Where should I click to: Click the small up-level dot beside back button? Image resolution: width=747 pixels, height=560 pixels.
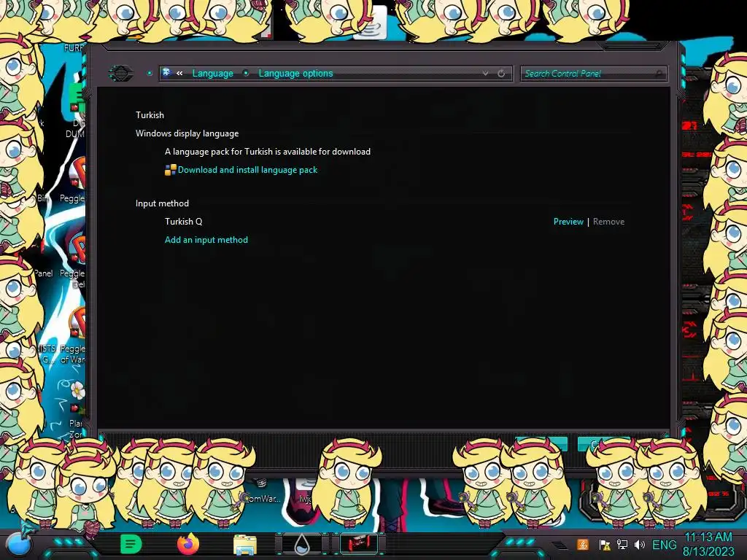pos(150,74)
